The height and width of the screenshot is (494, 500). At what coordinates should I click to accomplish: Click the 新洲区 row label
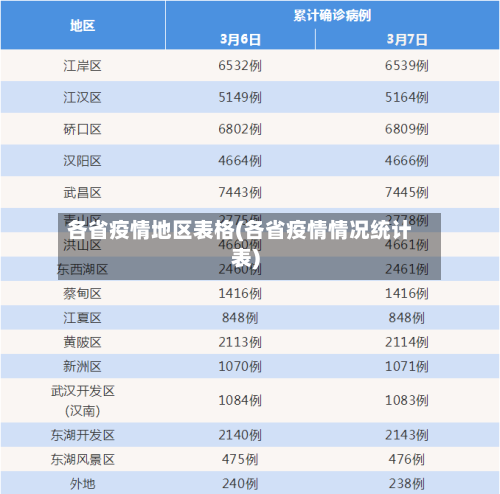tap(82, 367)
